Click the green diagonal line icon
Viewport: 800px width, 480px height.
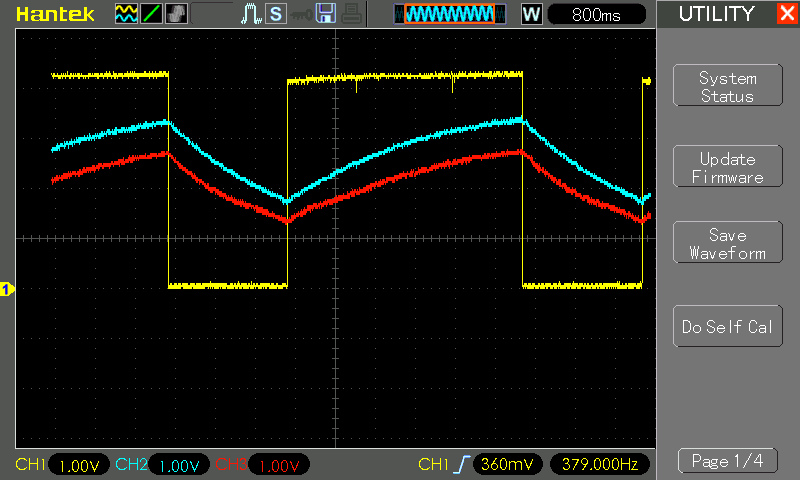(150, 14)
